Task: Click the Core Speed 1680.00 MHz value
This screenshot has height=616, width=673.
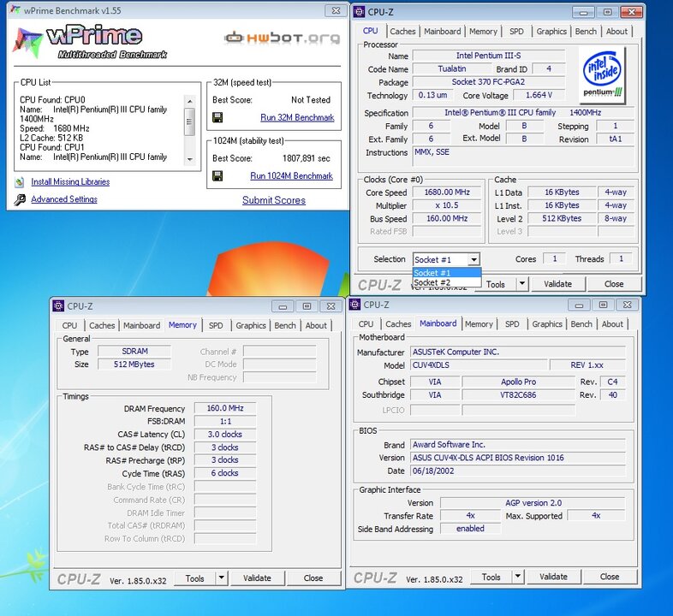Action: [446, 192]
